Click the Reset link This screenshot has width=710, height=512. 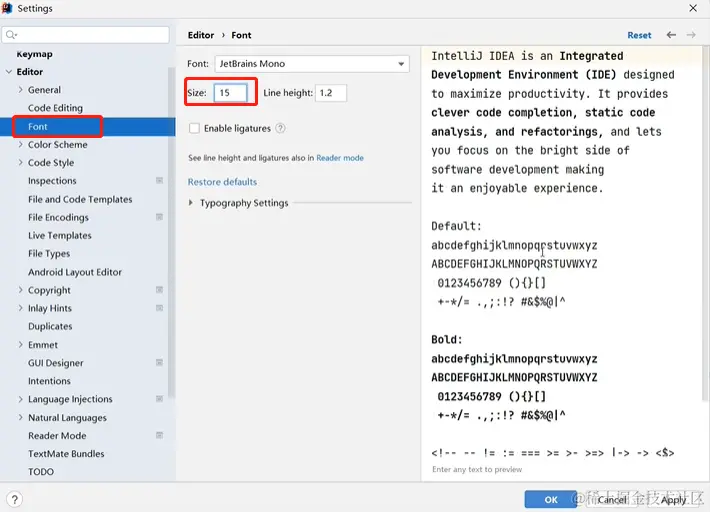[x=639, y=35]
